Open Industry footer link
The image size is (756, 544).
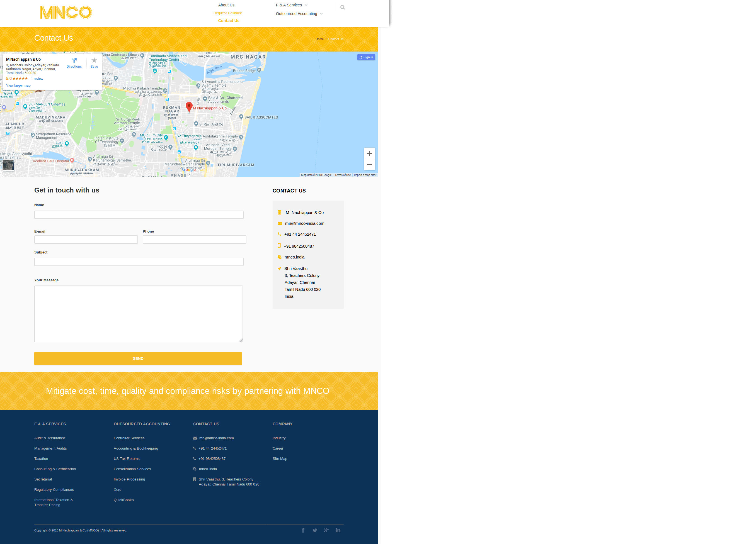(x=279, y=438)
